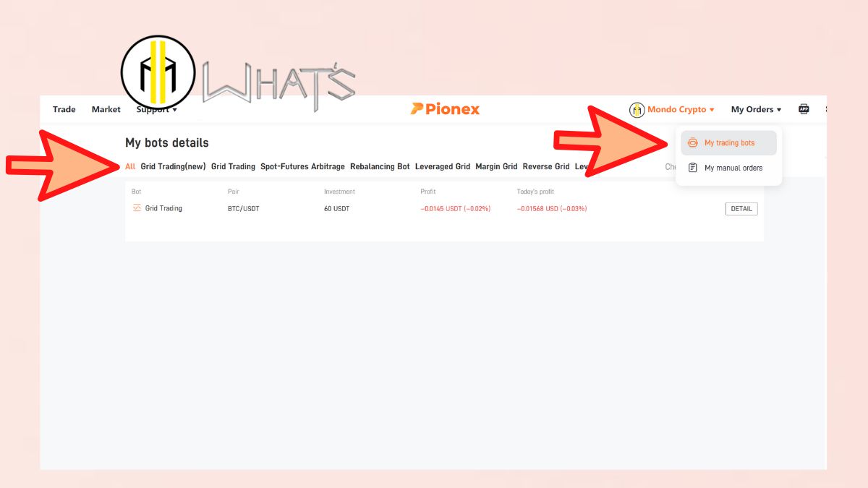Switch to Reverse Grid tab
Screen dimensions: 868x488
click(546, 166)
